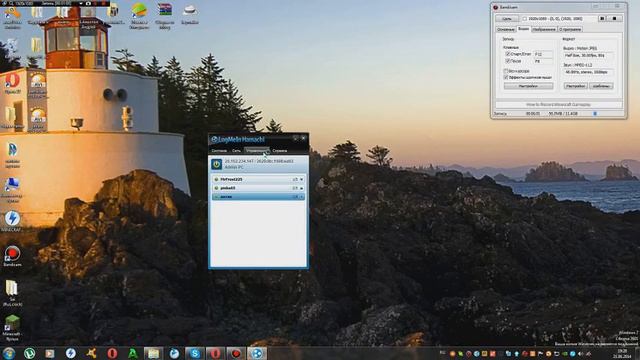Switch to Основные tab in Bandicam
Viewport: 640px width, 360px height.
click(505, 29)
